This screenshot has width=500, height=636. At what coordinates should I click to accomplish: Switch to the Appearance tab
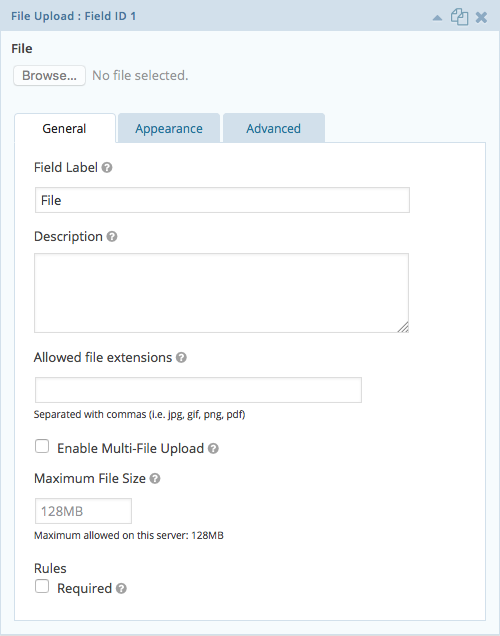(169, 128)
